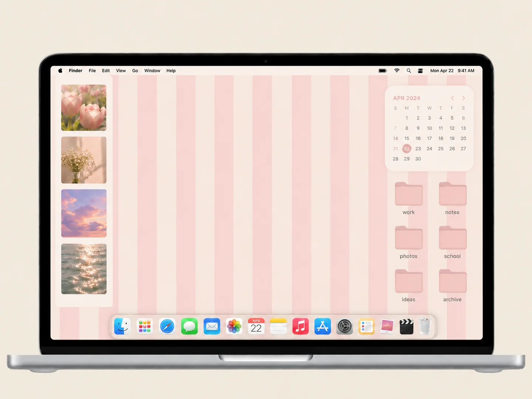Click the Spotlight search magnifier icon
The image size is (532, 399).
click(x=409, y=71)
